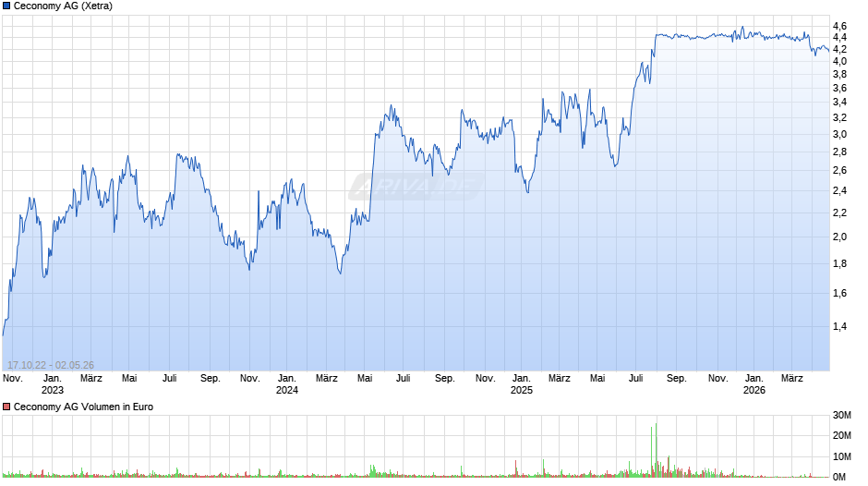Click the 2024 year label

point(287,390)
